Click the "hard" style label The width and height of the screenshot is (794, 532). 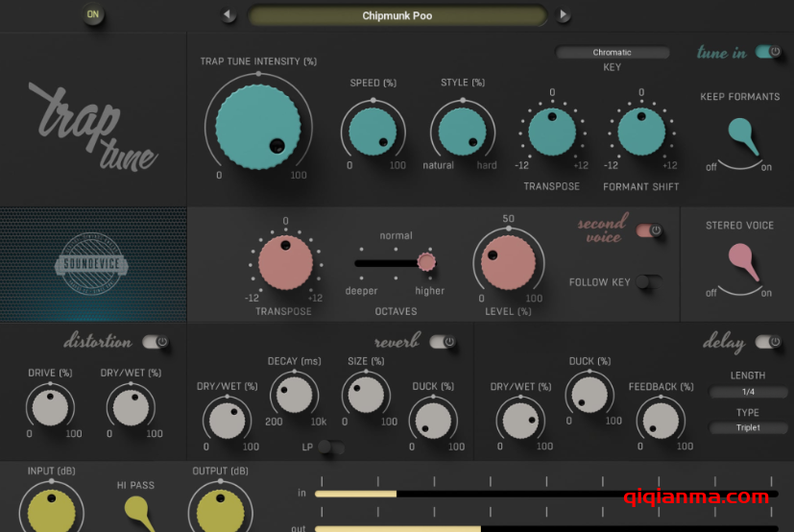(486, 165)
